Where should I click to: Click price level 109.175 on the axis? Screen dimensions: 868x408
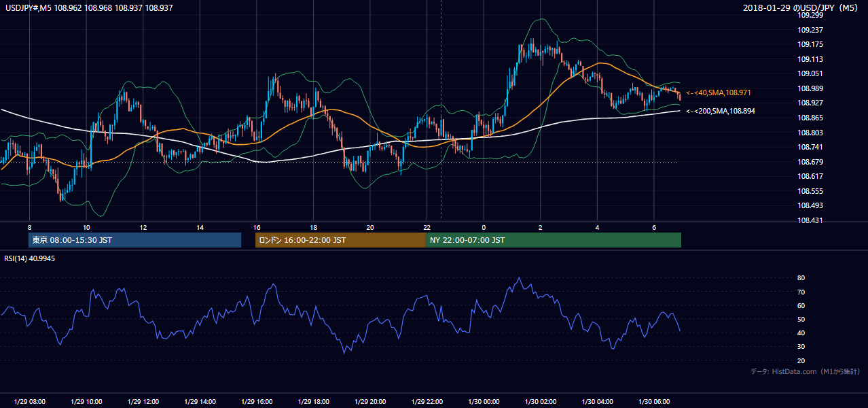coord(810,44)
